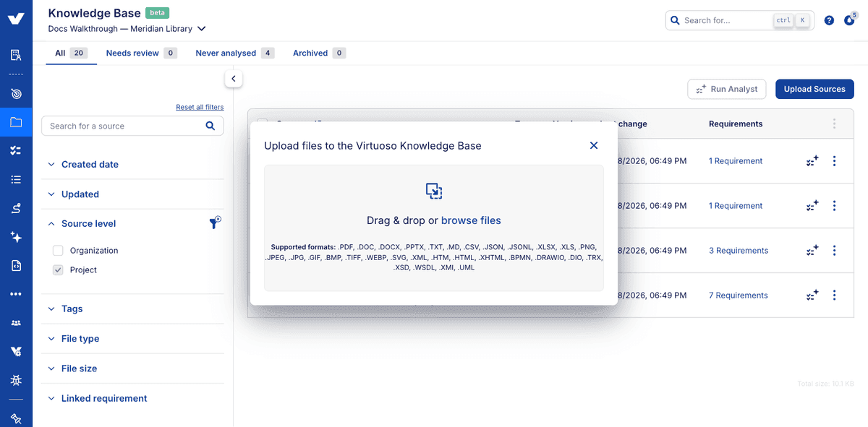Click the Run Analyst button
This screenshot has width=868, height=427.
coord(726,89)
